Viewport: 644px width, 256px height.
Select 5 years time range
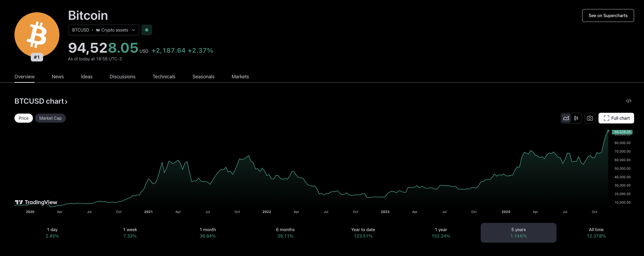pos(518,233)
